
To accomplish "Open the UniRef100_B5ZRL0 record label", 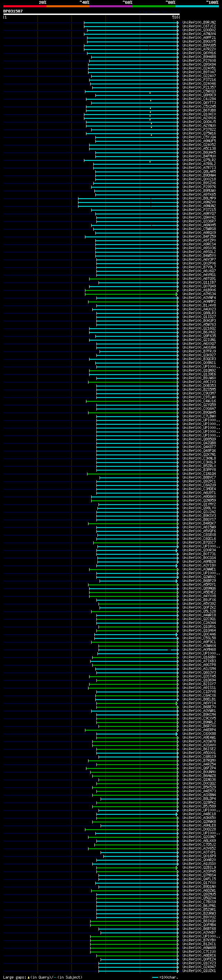I will click(199, 466).
